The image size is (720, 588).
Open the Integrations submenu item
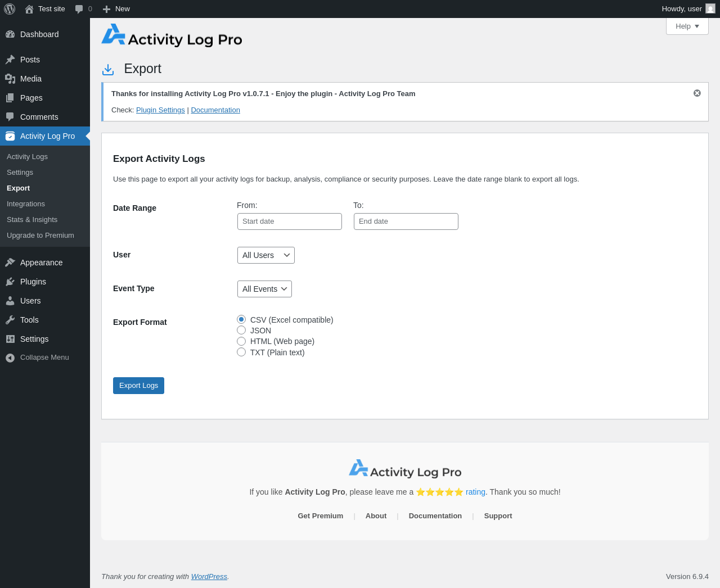pyautogui.click(x=26, y=204)
